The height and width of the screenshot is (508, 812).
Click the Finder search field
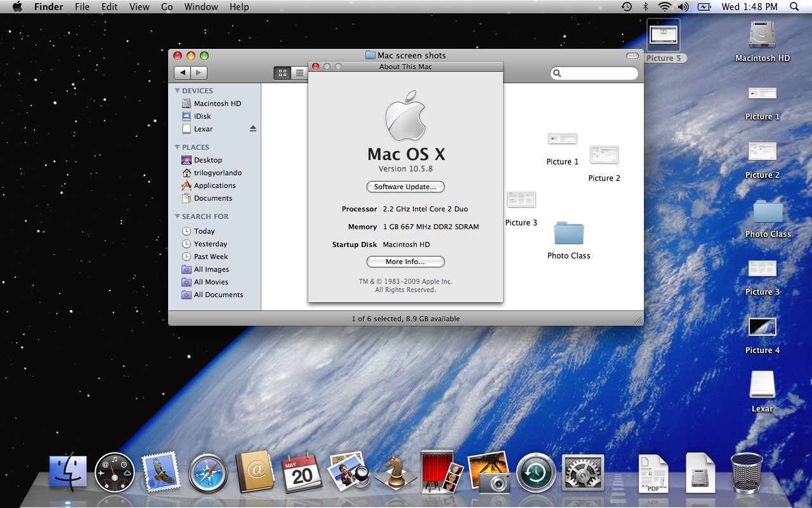tap(594, 74)
